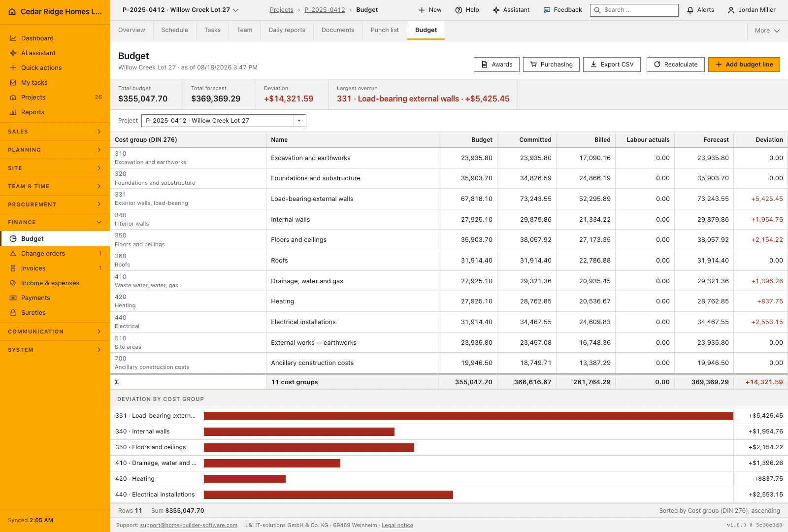Click the Recalculate button

click(675, 65)
